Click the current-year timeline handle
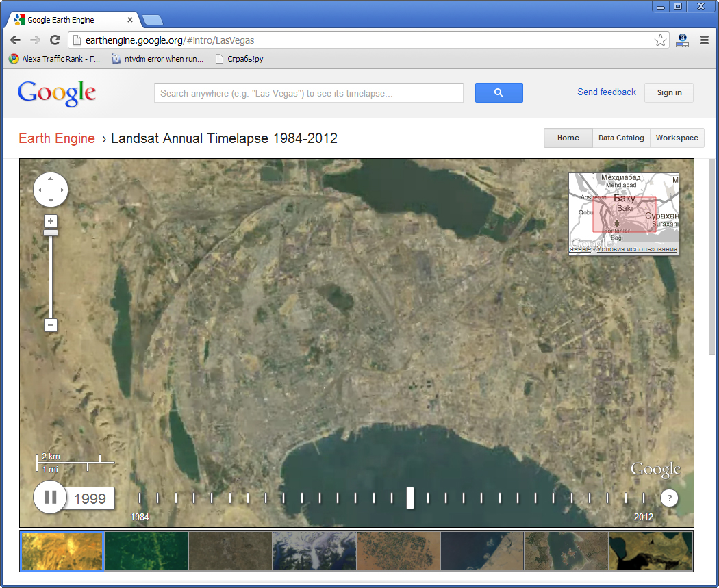This screenshot has width=719, height=588. [x=410, y=498]
